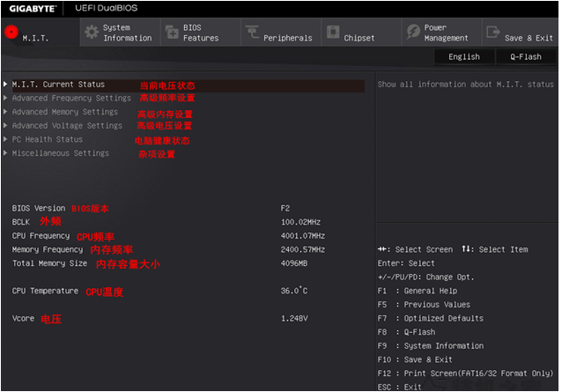
Task: Click the Power Management leaf icon
Action: 413,32
